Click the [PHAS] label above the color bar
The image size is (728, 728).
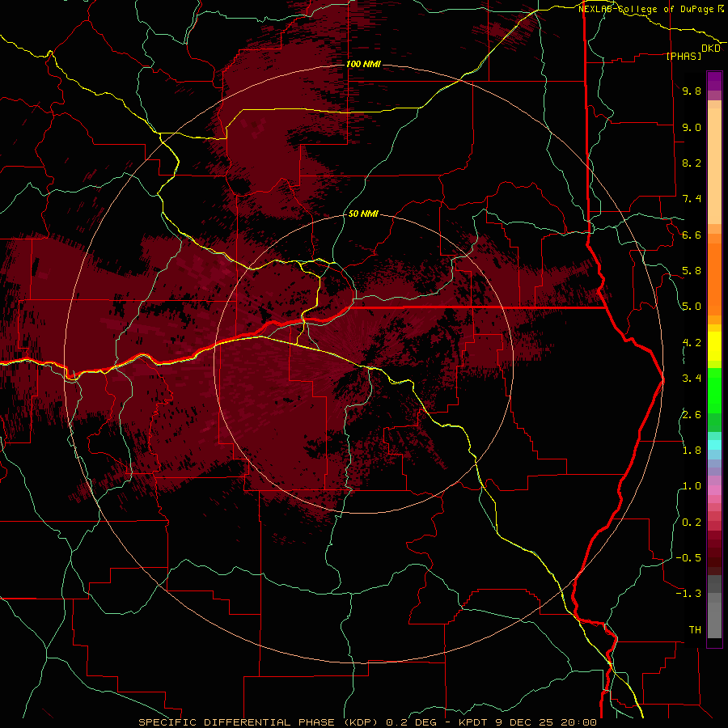tap(684, 56)
